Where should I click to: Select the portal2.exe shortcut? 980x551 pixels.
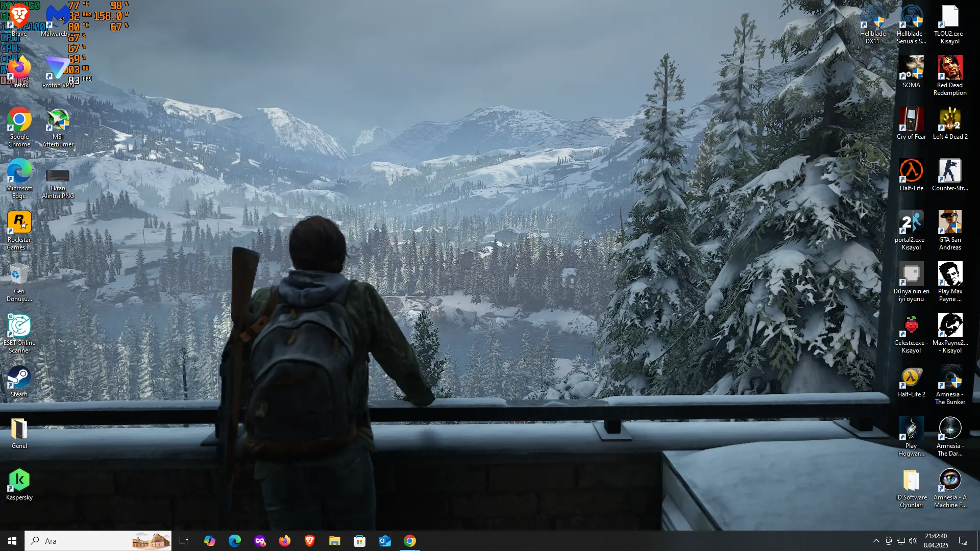pyautogui.click(x=911, y=230)
